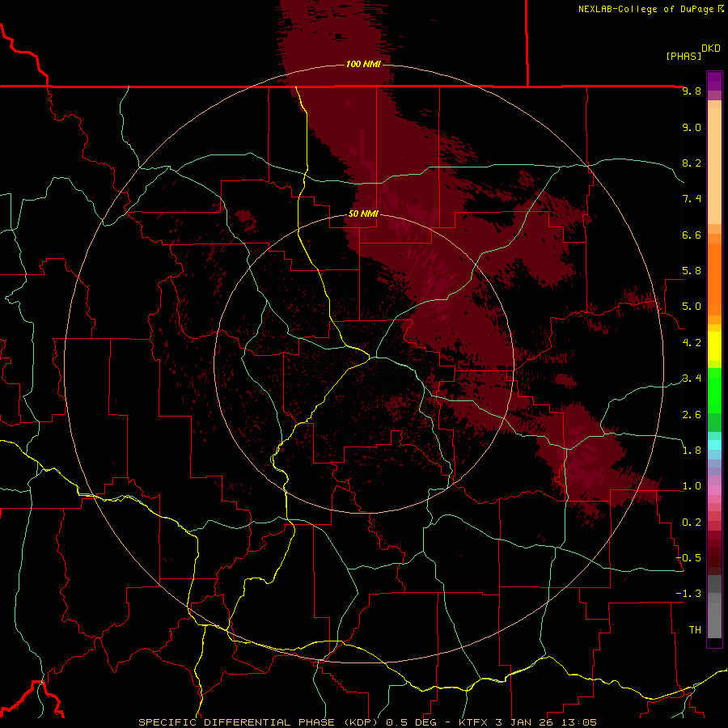
Task: Click the 7.4 value on the color scale
Action: pos(692,199)
